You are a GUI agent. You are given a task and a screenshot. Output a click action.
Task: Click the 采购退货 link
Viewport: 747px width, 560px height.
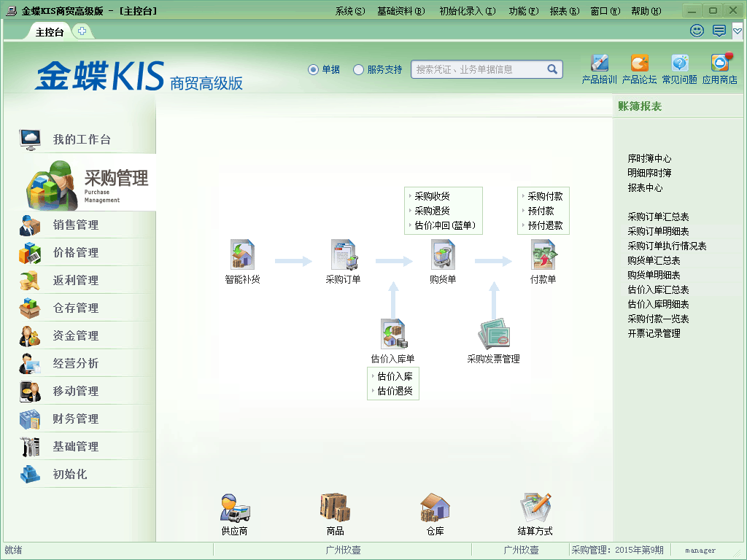432,211
